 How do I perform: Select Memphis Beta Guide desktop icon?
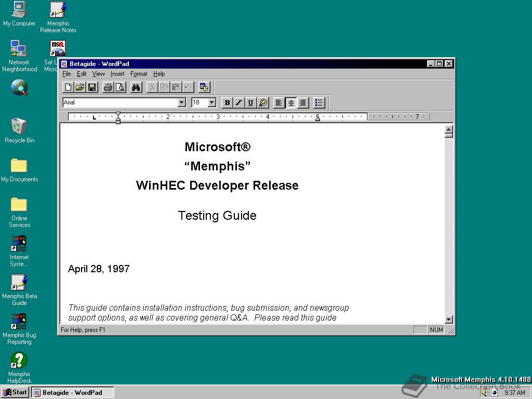coord(19,290)
